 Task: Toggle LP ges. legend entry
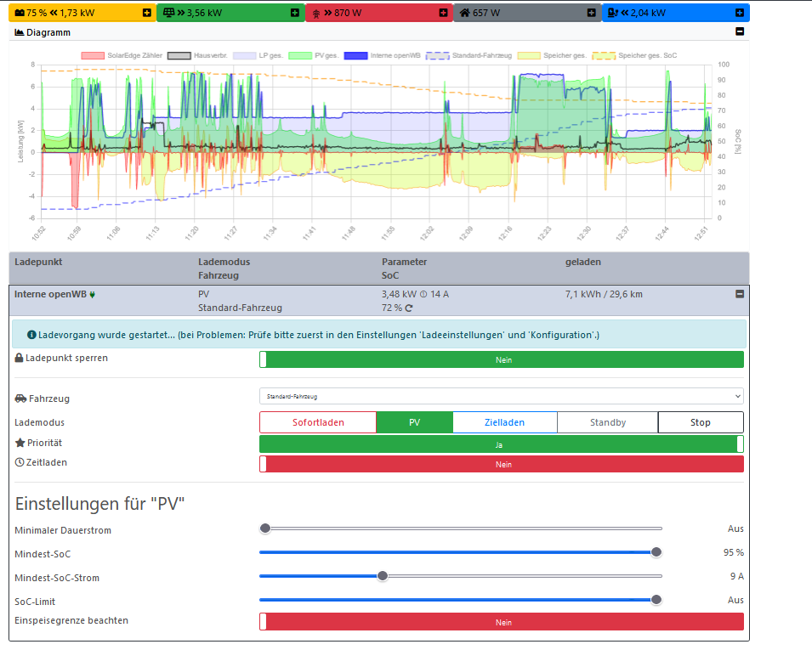(x=258, y=55)
